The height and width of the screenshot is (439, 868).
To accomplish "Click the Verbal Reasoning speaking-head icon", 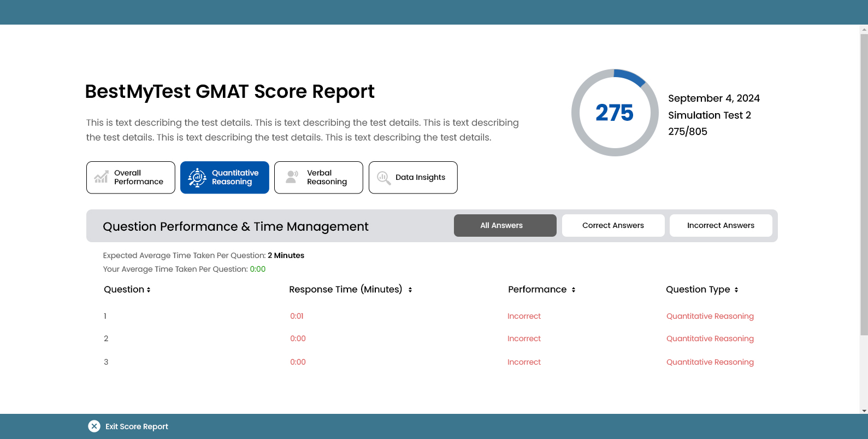I will coord(292,177).
